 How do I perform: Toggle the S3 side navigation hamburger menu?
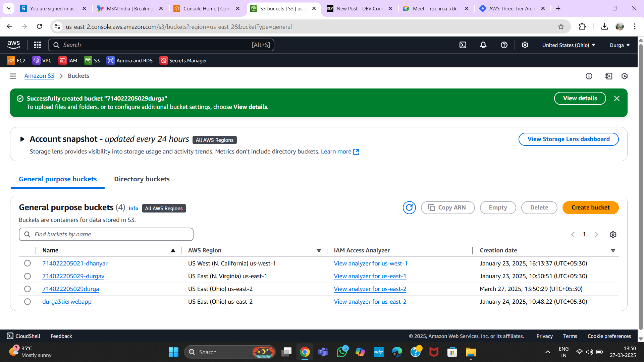pos(13,76)
